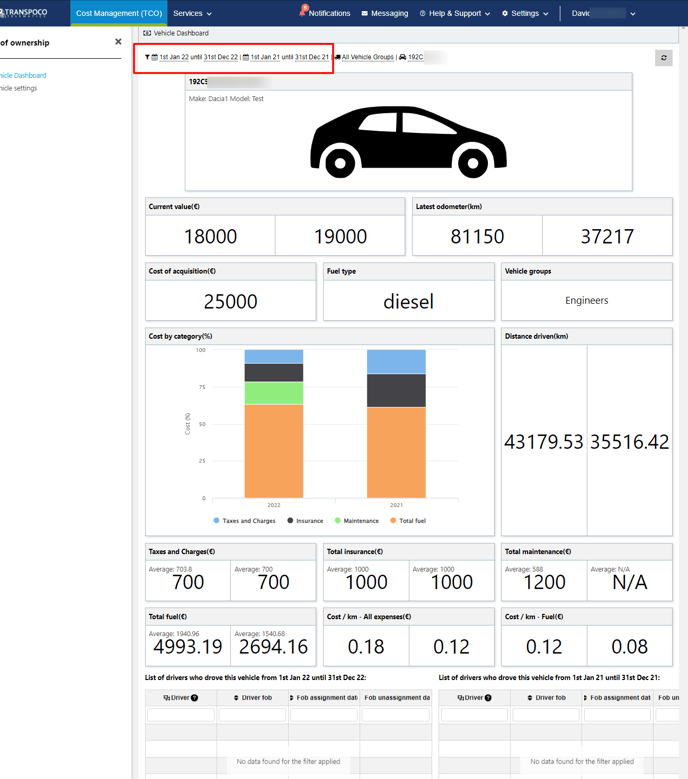
Task: Open vehicle settings in the side panel
Action: coord(18,88)
